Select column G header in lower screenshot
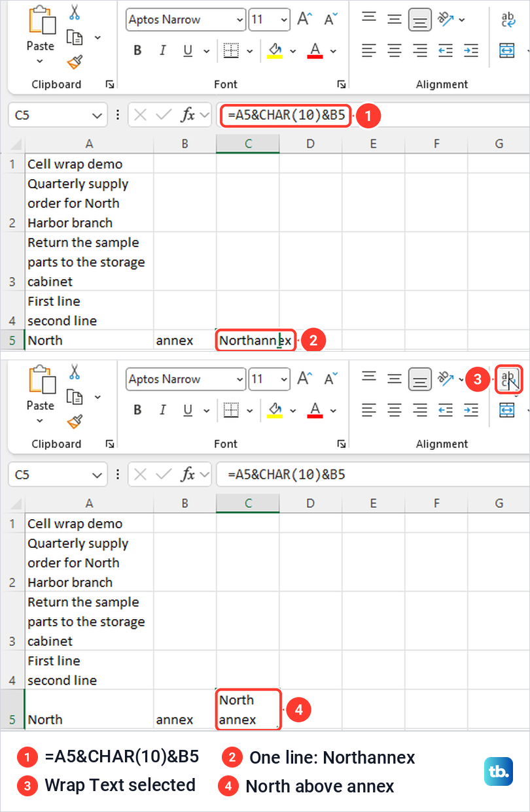Screen dimensions: 530x812 coord(499,503)
